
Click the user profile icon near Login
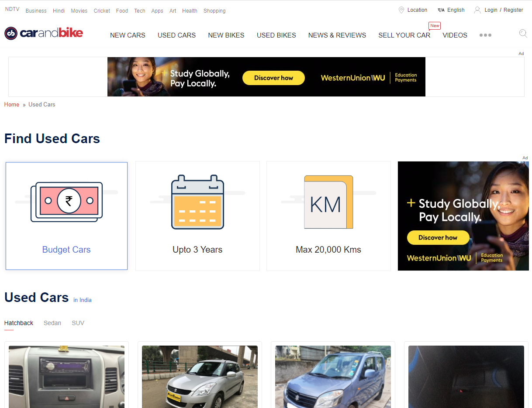(477, 10)
